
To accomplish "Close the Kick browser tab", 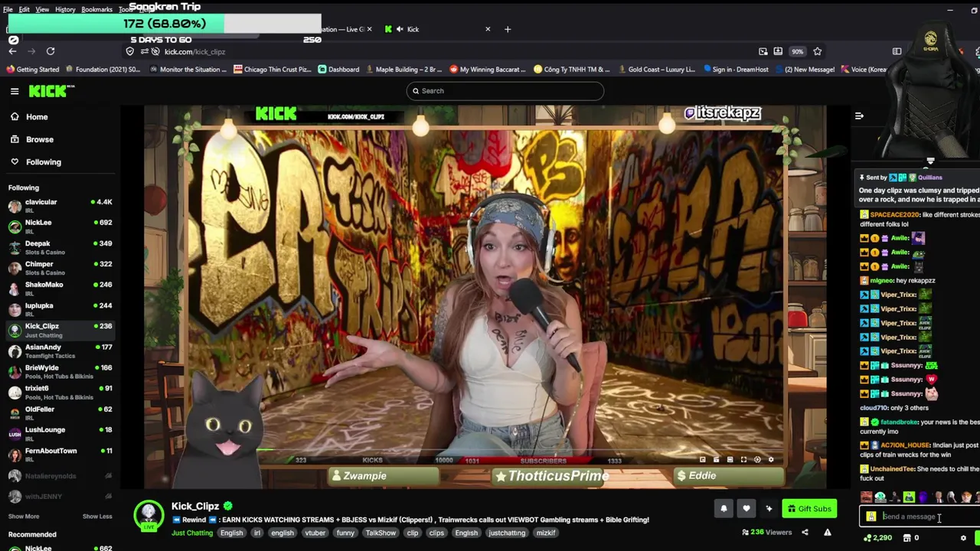I will pyautogui.click(x=488, y=29).
